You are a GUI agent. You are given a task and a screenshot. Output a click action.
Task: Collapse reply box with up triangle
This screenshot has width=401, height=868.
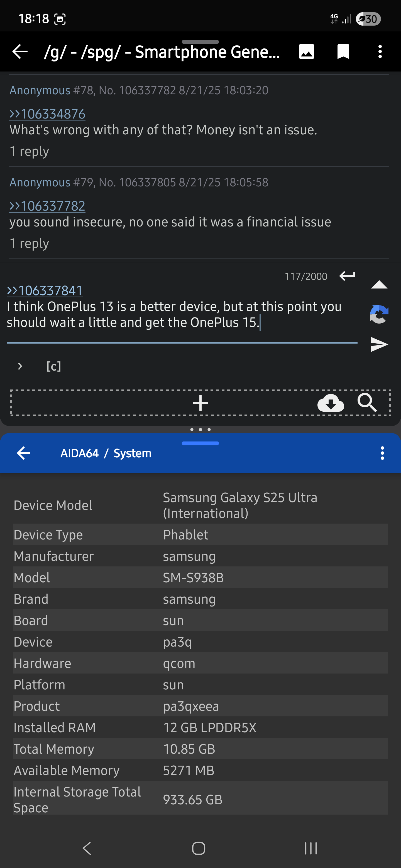pyautogui.click(x=379, y=285)
